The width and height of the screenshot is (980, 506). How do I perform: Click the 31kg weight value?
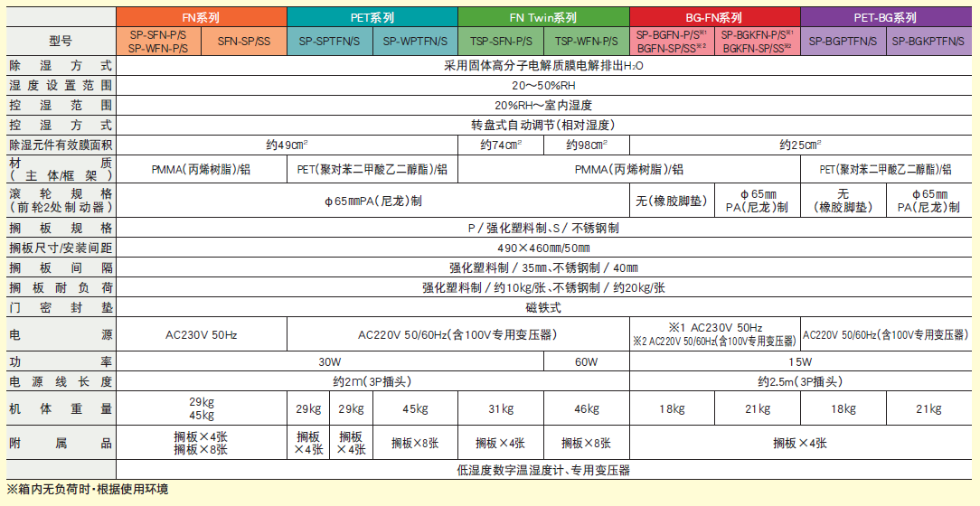coord(501,409)
